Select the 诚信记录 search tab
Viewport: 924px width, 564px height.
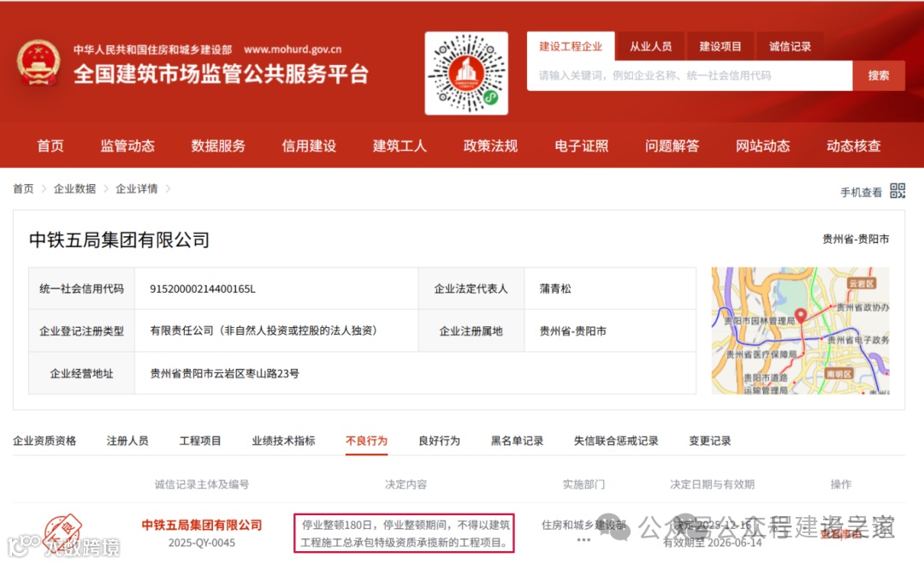click(790, 46)
